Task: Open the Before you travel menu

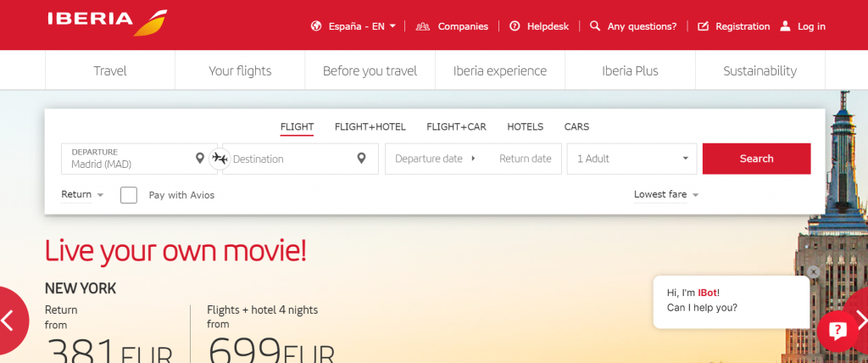Action: (370, 71)
